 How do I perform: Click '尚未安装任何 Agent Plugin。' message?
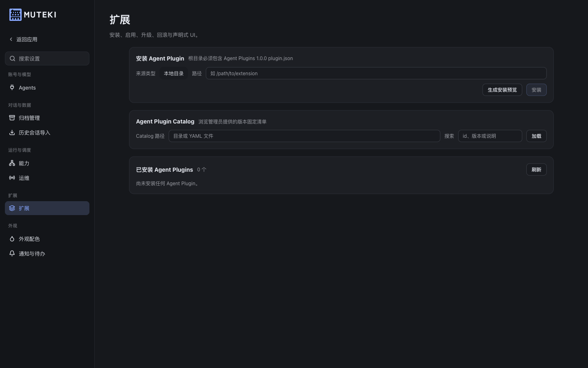click(168, 184)
